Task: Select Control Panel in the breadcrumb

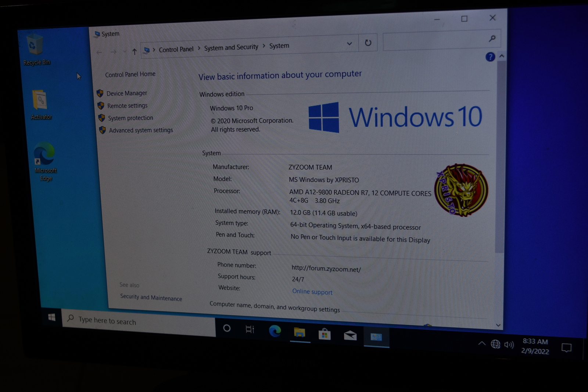Action: click(x=176, y=49)
